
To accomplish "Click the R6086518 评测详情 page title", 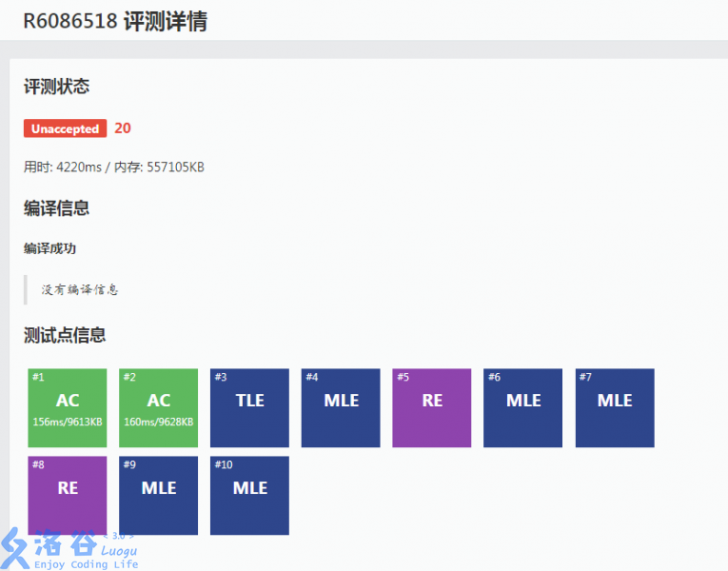I will click(115, 21).
